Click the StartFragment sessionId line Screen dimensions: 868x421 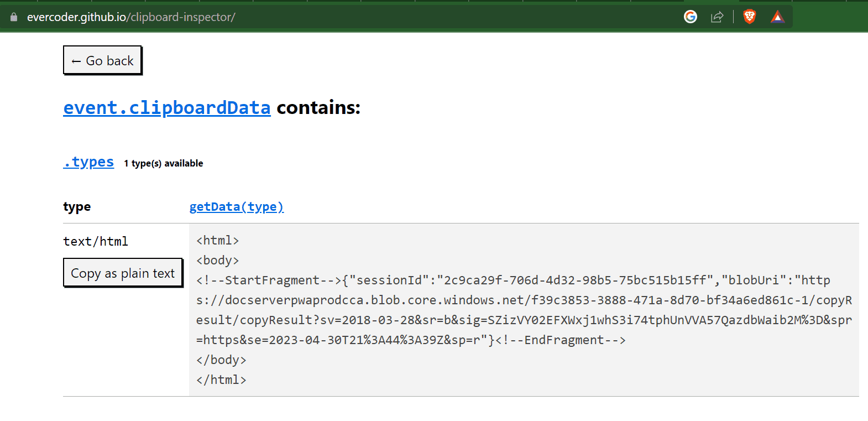click(x=513, y=280)
